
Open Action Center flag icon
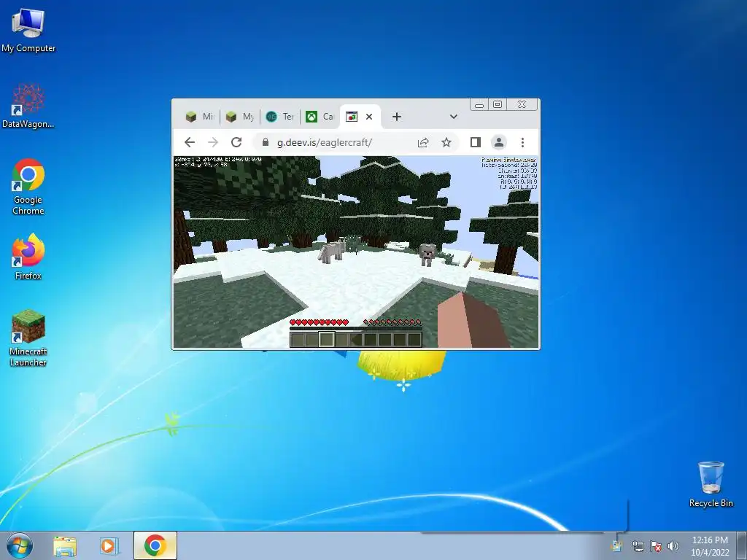(656, 546)
